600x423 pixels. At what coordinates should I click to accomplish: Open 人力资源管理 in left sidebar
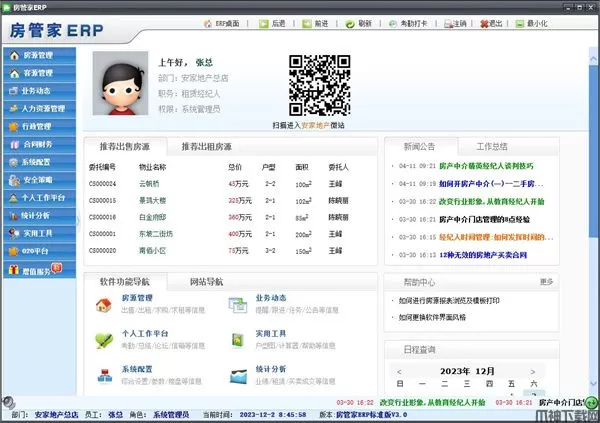(x=42, y=109)
